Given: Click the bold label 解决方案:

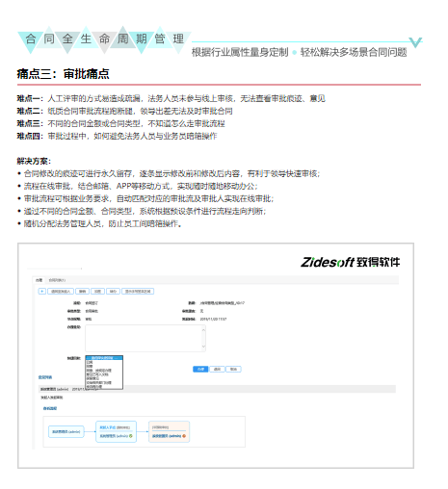Looking at the screenshot, I should 34,161.
